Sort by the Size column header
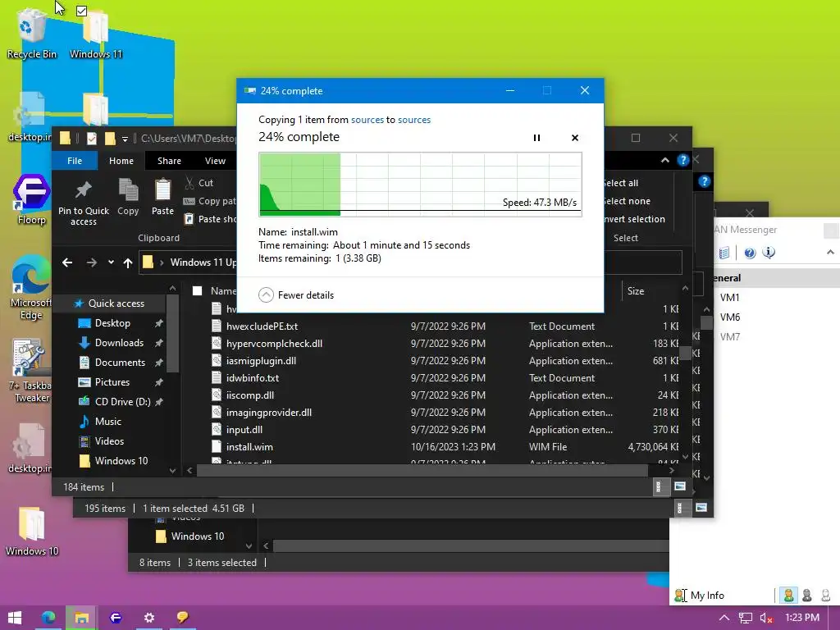This screenshot has height=630, width=840. pos(636,291)
